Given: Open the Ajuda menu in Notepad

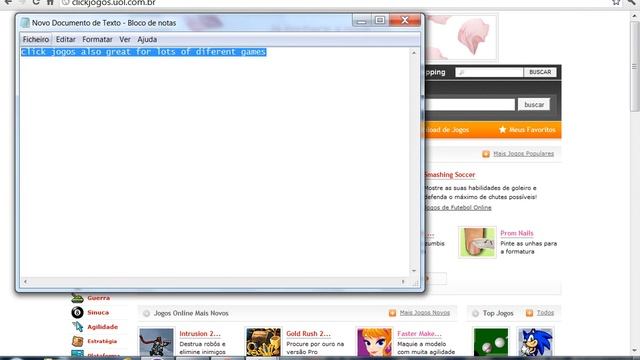Looking at the screenshot, I should coord(147,39).
